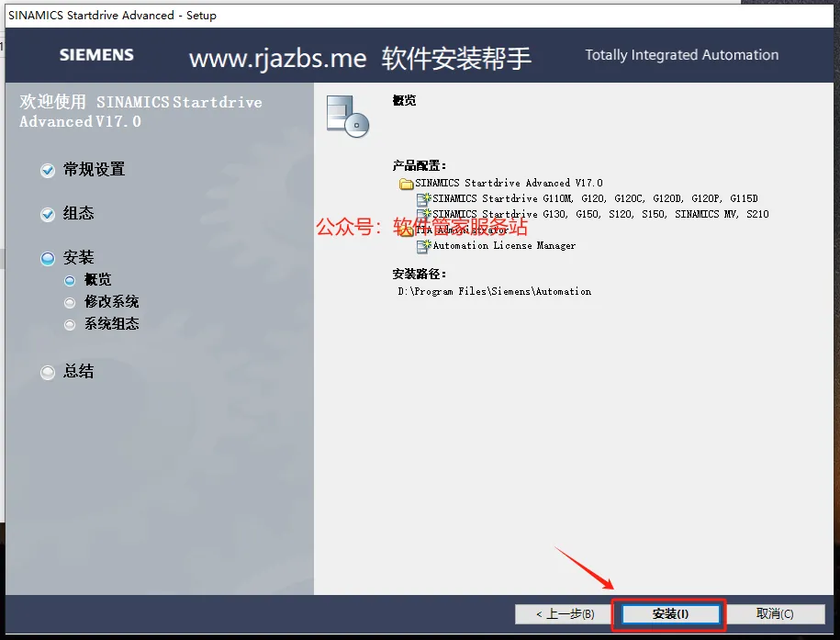Select the Startdrive G130, G150, S120 tree row
840x640 pixels.
[x=600, y=215]
